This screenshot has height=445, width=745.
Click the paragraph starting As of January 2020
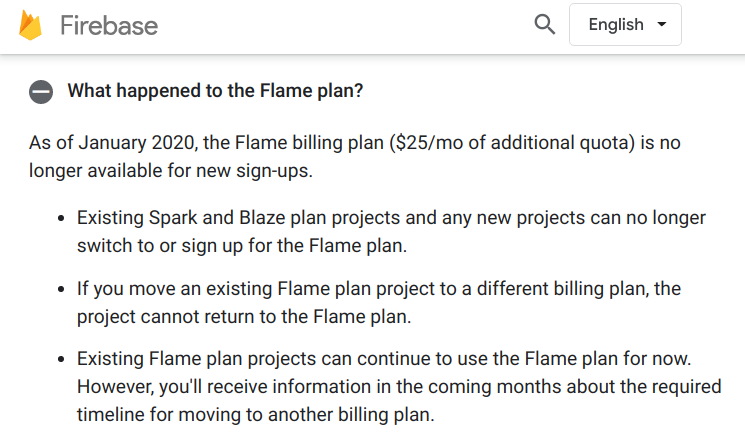[x=355, y=157]
